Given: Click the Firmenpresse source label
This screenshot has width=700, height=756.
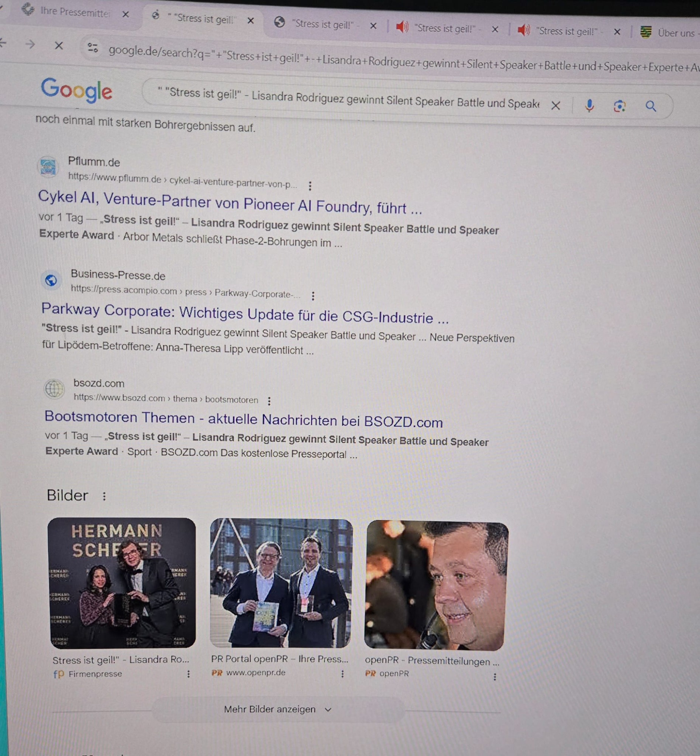Looking at the screenshot, I should 95,674.
